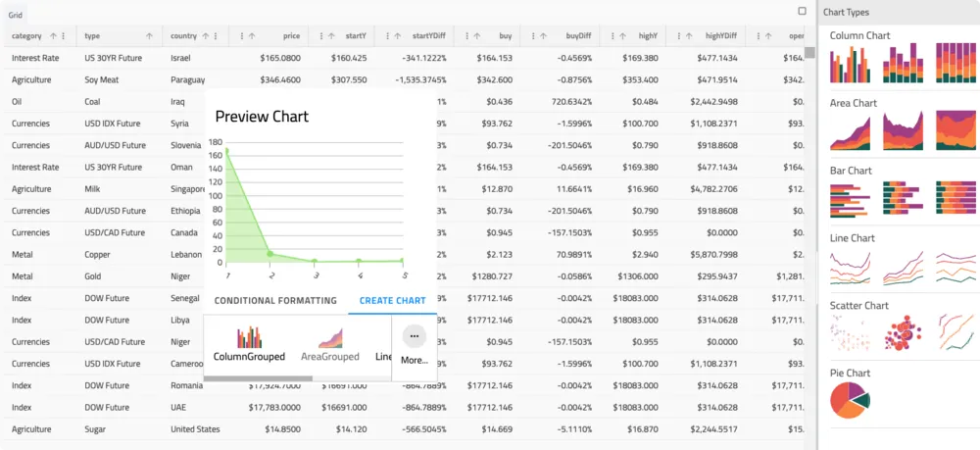
Task: Maximize the Grid panel
Action: (x=802, y=12)
